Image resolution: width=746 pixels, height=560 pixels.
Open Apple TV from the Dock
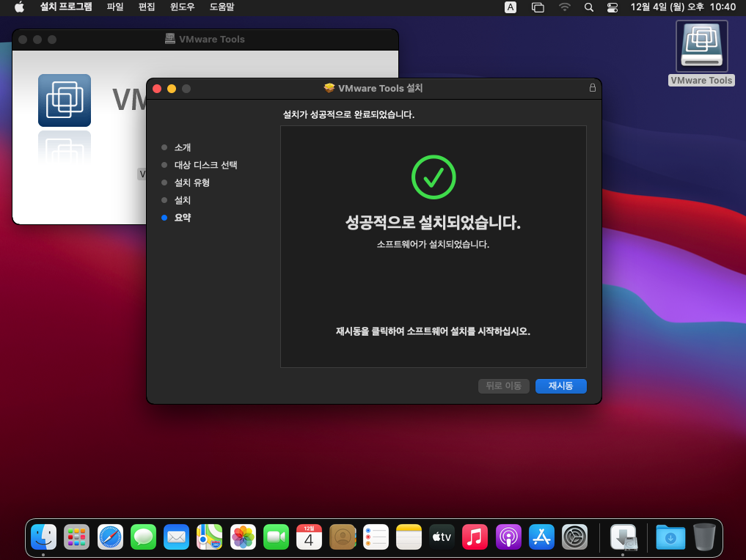[442, 537]
